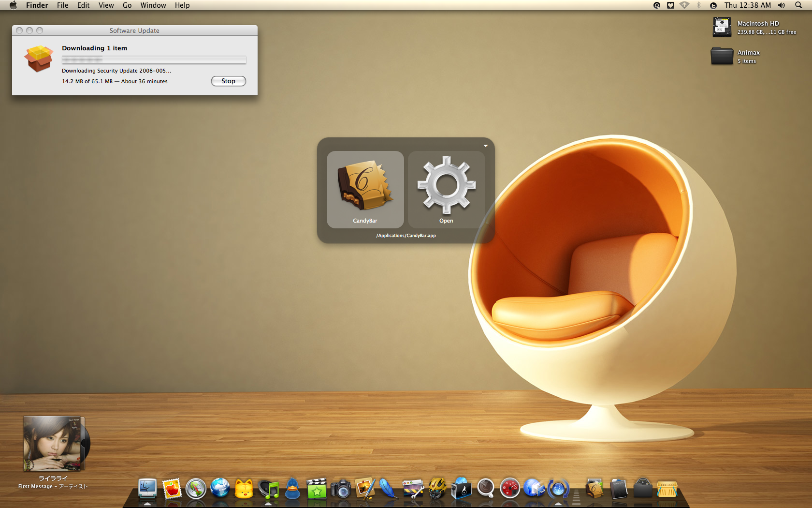Screen dimensions: 812x508
Task: Launch the apple stamp Mail icon in Dock
Action: [172, 489]
